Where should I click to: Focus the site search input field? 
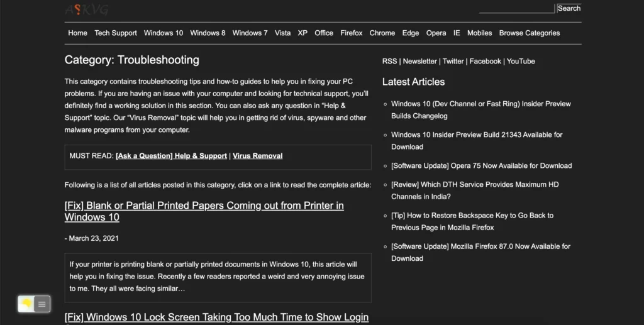pos(517,9)
